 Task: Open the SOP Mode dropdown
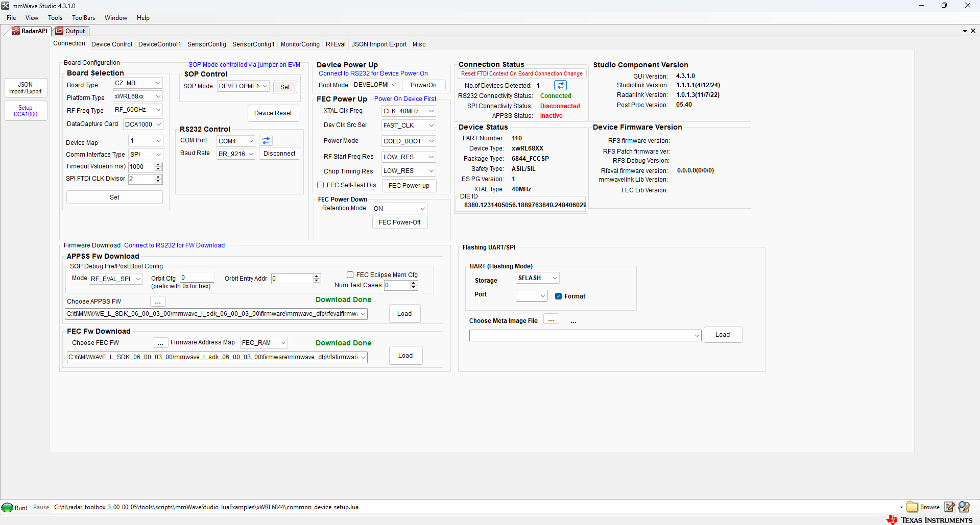coord(243,86)
